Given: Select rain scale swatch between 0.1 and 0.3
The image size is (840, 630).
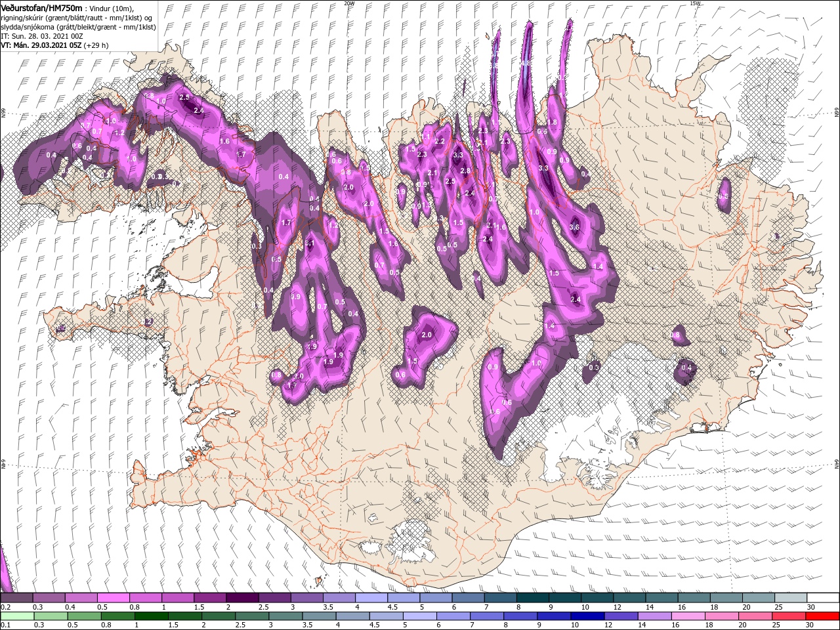Looking at the screenshot, I should pos(17,616).
